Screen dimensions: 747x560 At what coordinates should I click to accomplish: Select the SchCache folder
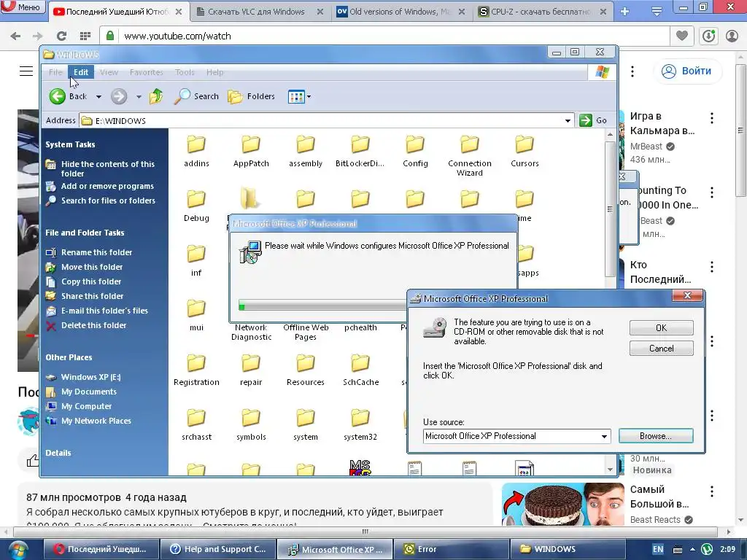(360, 370)
